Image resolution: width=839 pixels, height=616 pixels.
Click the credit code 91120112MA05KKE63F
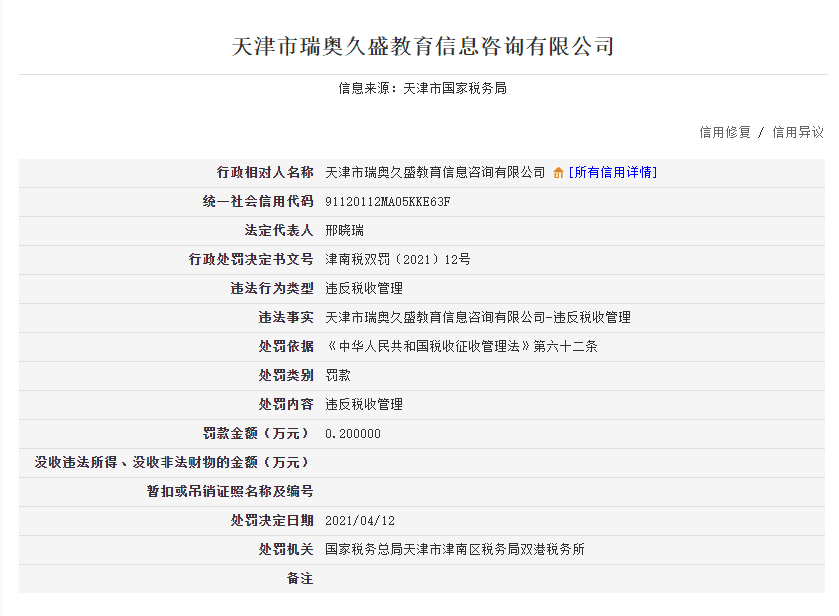click(x=387, y=202)
